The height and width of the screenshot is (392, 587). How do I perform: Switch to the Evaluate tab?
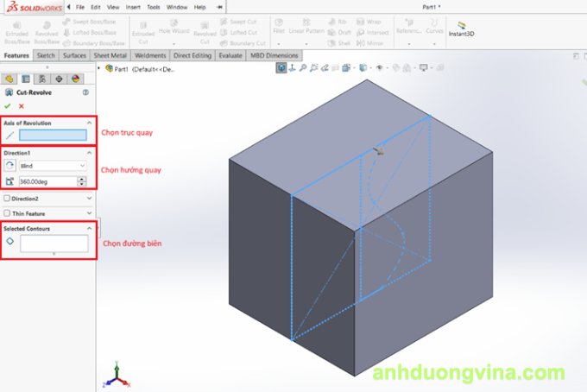click(230, 55)
